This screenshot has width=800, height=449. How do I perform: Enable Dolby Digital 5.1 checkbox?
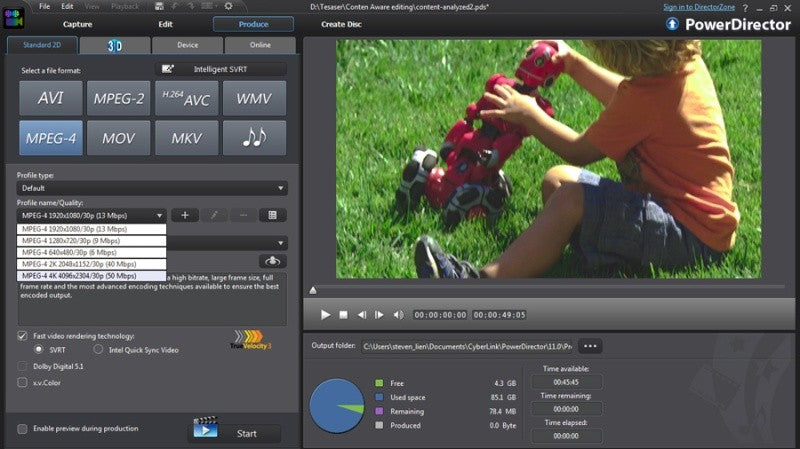pyautogui.click(x=22, y=366)
